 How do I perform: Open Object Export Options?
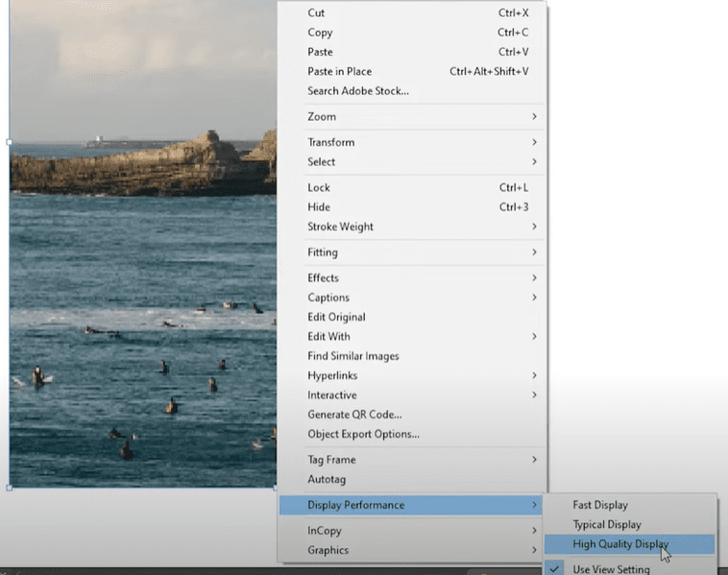(x=412, y=434)
